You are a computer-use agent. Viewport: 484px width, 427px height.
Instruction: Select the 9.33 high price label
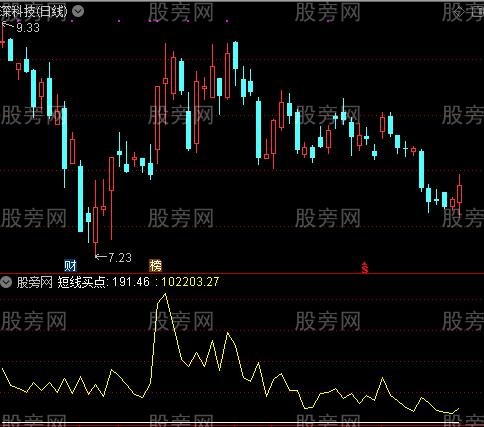(28, 28)
